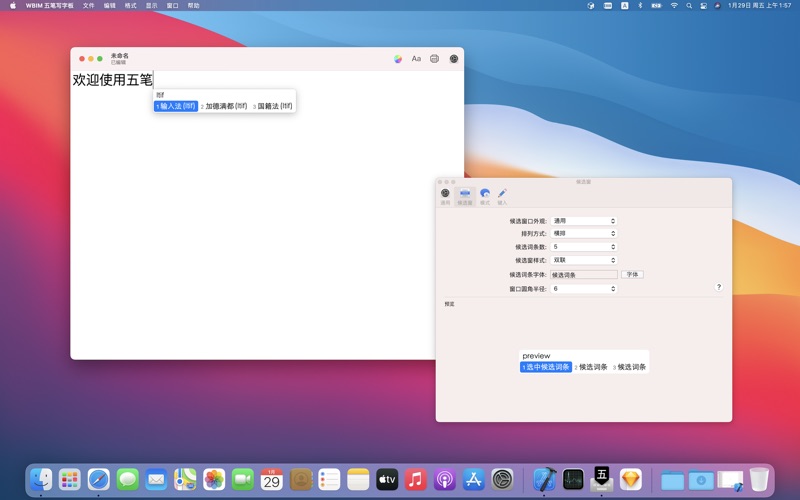This screenshot has width=800, height=500.
Task: Click preview candidate 选中候选词条
Action: click(545, 367)
